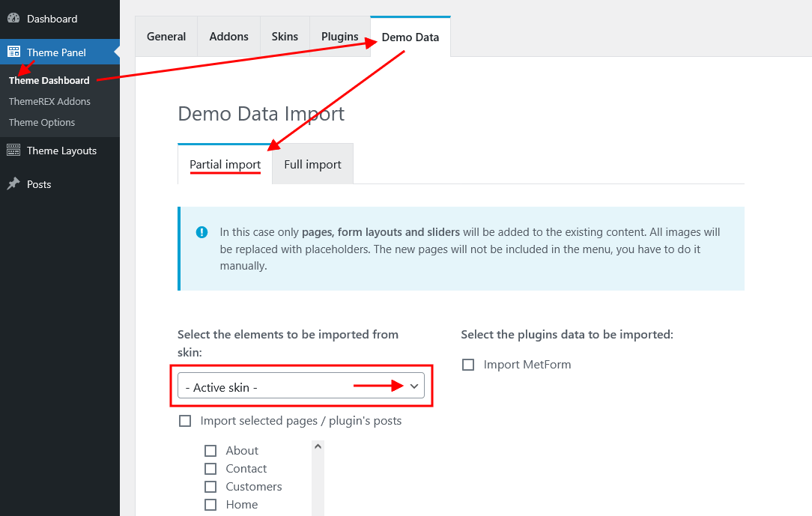Open the Addons tab

point(228,37)
